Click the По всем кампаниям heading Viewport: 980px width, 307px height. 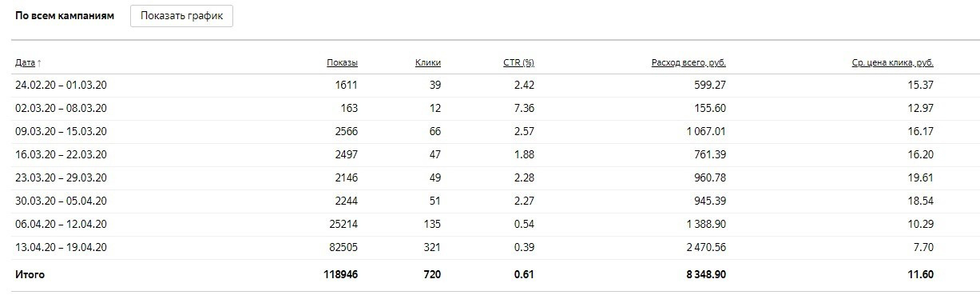pyautogui.click(x=65, y=16)
